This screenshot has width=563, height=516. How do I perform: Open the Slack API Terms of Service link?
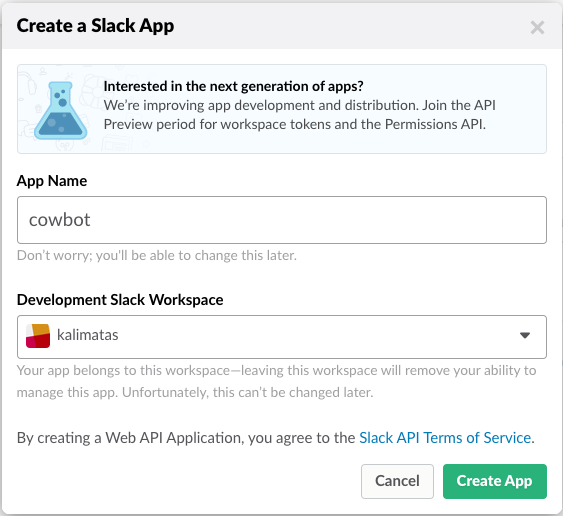click(x=445, y=438)
